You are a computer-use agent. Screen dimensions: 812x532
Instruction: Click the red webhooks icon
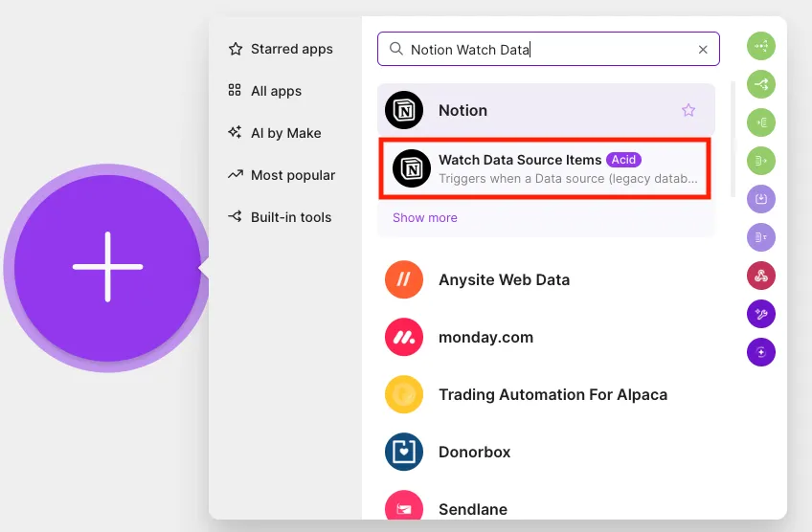click(761, 276)
